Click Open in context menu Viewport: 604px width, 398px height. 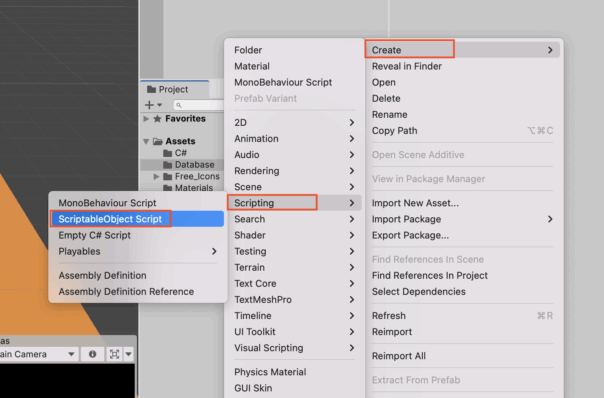462,82
